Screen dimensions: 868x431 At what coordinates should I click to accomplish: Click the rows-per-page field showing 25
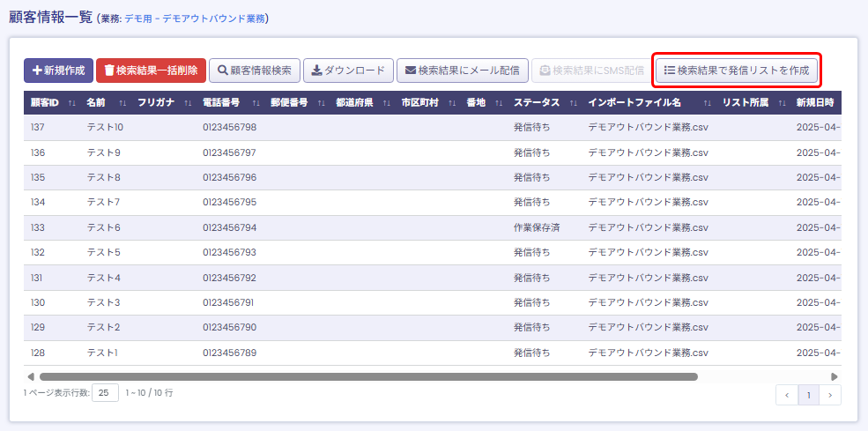coord(105,393)
